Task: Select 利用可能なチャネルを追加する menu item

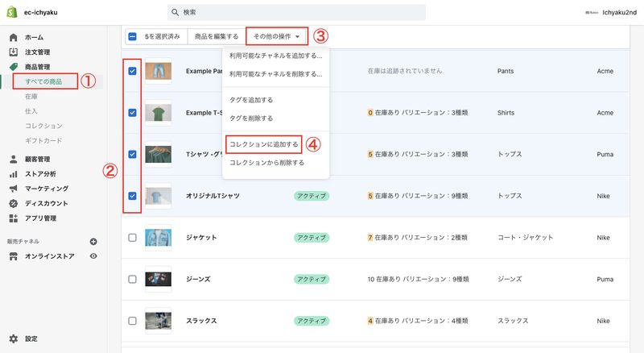Action: [275, 56]
